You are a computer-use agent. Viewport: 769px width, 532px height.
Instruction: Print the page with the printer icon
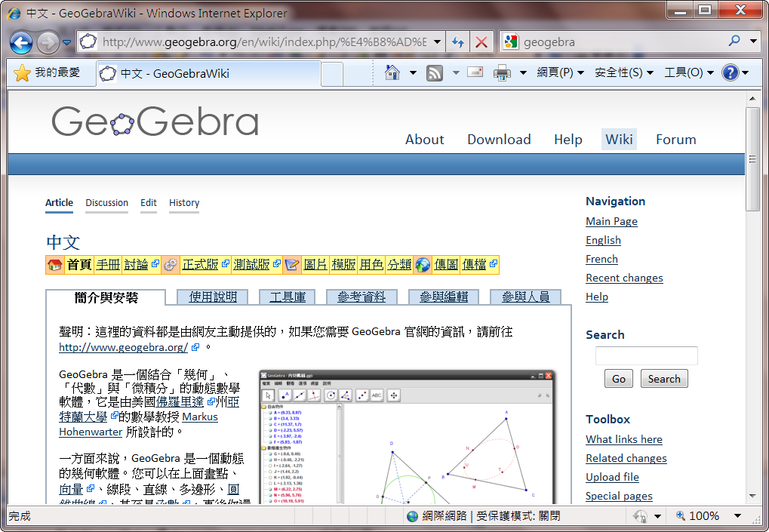[502, 73]
